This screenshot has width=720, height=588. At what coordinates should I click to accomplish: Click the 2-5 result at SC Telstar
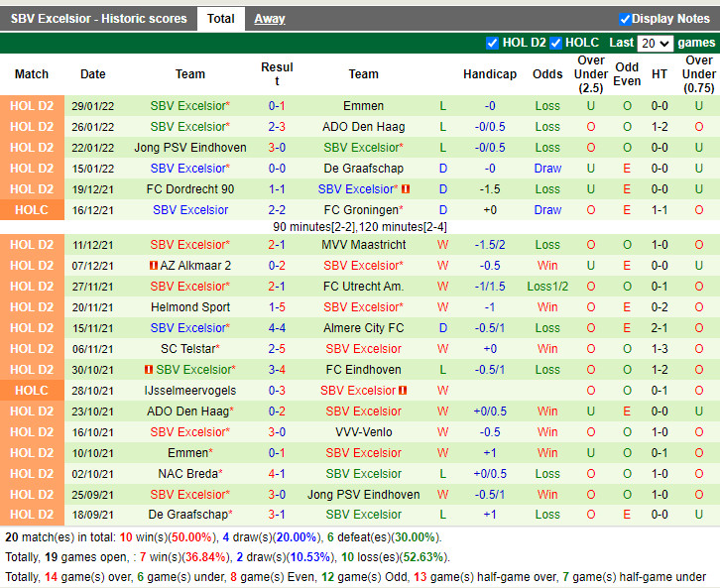(x=277, y=349)
